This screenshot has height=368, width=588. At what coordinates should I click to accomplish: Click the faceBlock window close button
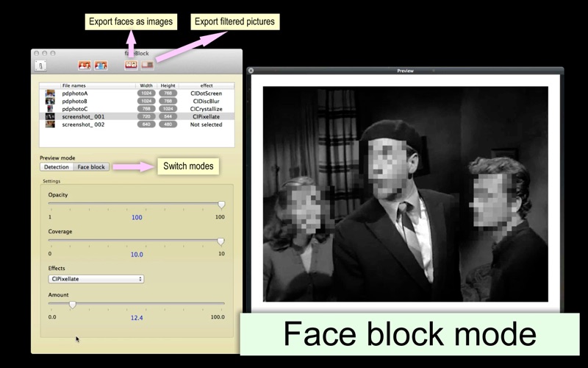point(37,53)
